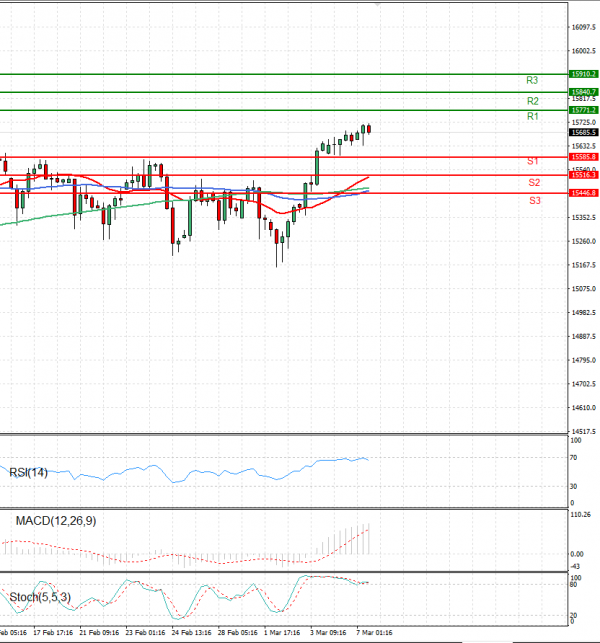Click the 7 Mar 01:16 time label
The image size is (600, 643).
coord(374,632)
